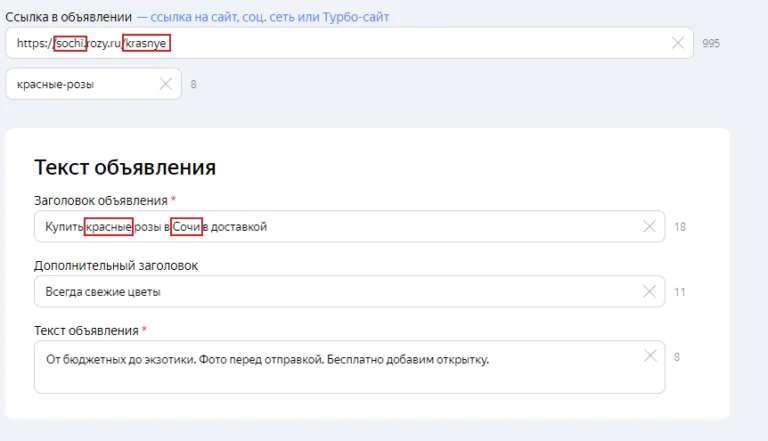Click the Дополнительный заголовок field label
Image resolution: width=768 pixels, height=441 pixels.
click(x=116, y=266)
